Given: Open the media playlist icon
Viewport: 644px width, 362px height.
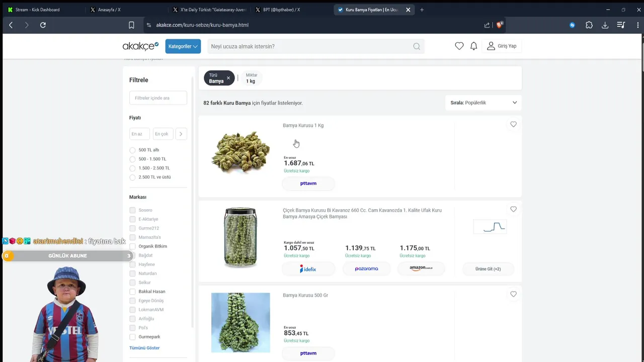Looking at the screenshot, I should coord(621,25).
